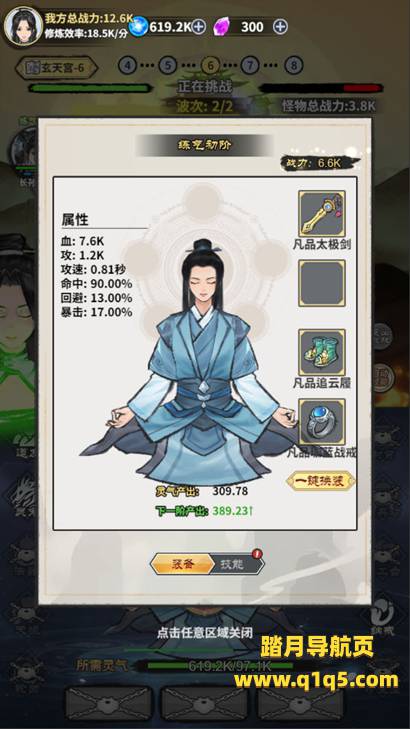The image size is (410, 729).
Task: Open the 玄天宫-6 stage label
Action: pos(57,68)
